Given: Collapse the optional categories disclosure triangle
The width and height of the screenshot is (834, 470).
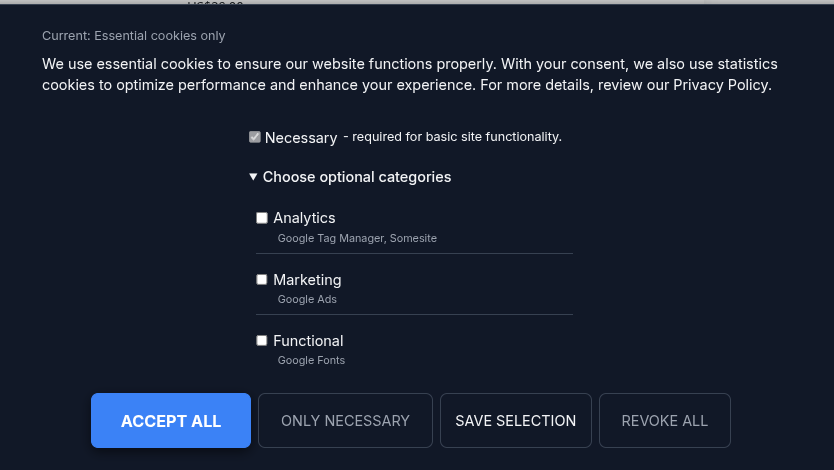Looking at the screenshot, I should (x=253, y=177).
